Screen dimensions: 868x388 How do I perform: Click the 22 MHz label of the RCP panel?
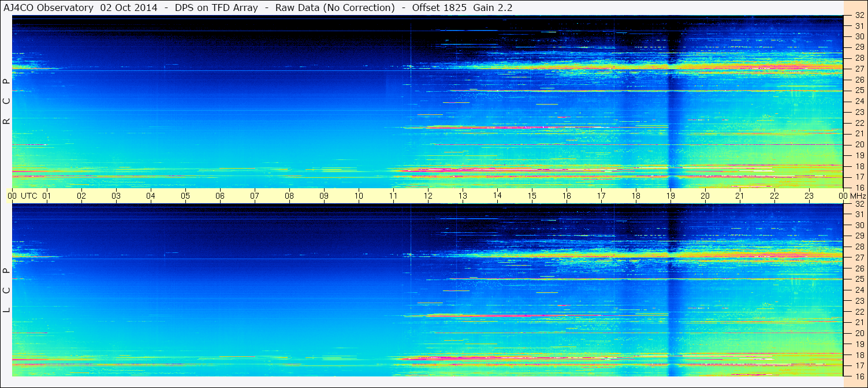[x=859, y=123]
